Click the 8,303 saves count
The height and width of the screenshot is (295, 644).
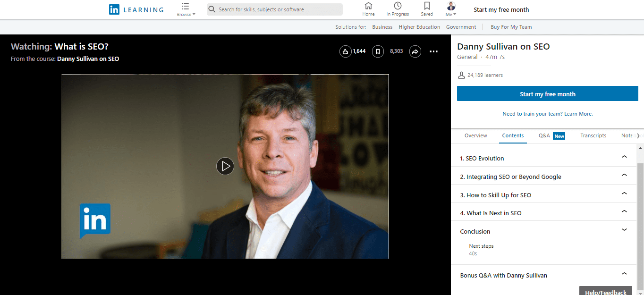click(397, 51)
